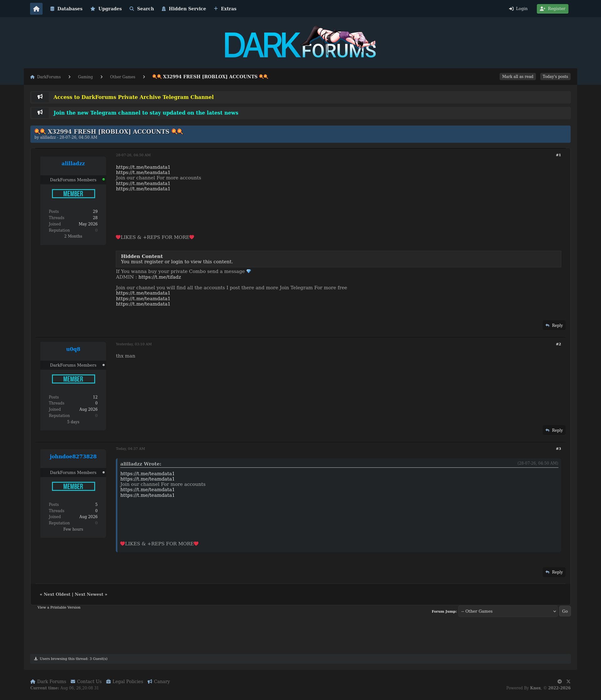Click the offline status dot for u0q8

click(x=104, y=365)
